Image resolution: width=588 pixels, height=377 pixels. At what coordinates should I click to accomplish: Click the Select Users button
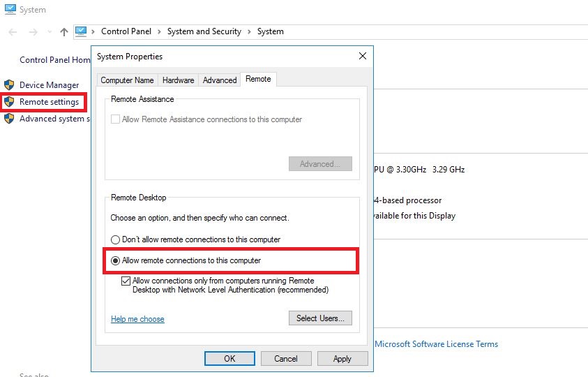tap(319, 318)
